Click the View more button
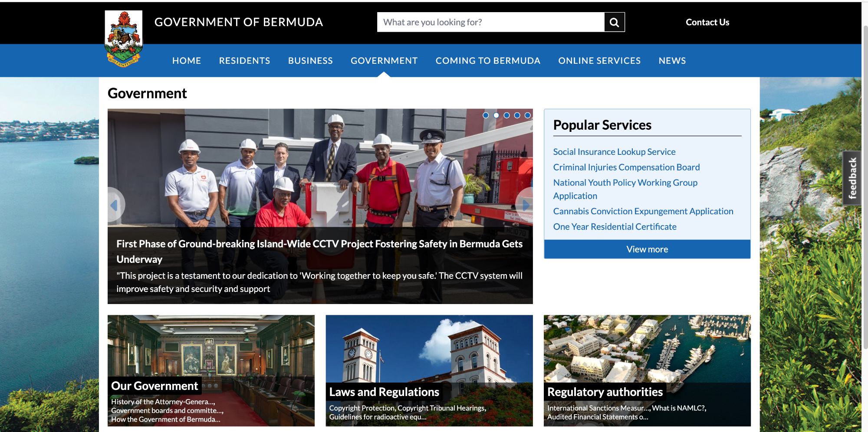The width and height of the screenshot is (868, 432). 647,249
